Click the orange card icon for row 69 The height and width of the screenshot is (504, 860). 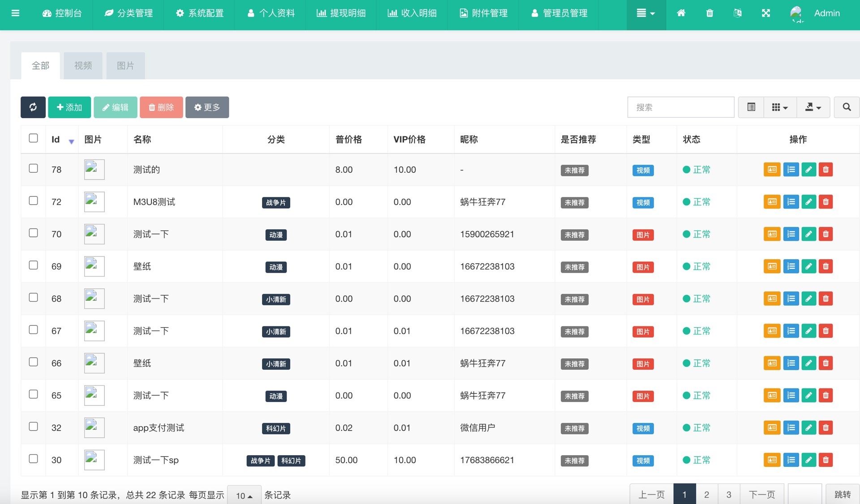pyautogui.click(x=772, y=266)
